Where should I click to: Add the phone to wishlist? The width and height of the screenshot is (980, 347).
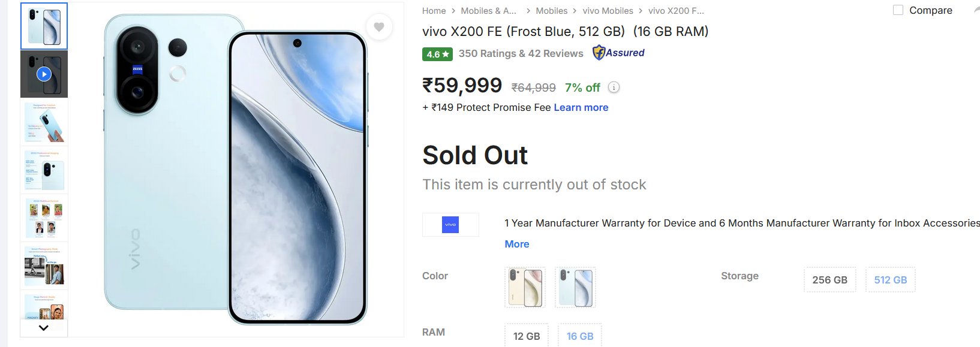tap(379, 27)
